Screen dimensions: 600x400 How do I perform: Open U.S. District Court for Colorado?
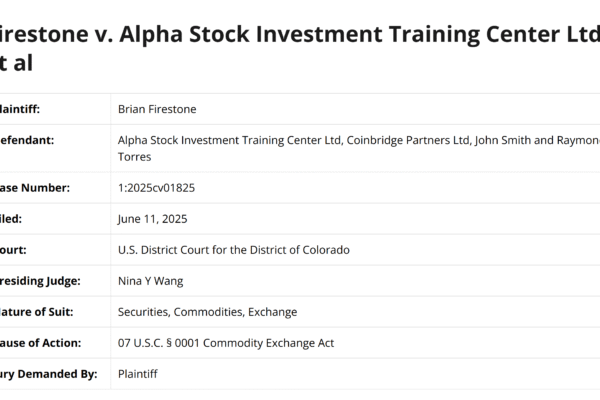pos(233,249)
